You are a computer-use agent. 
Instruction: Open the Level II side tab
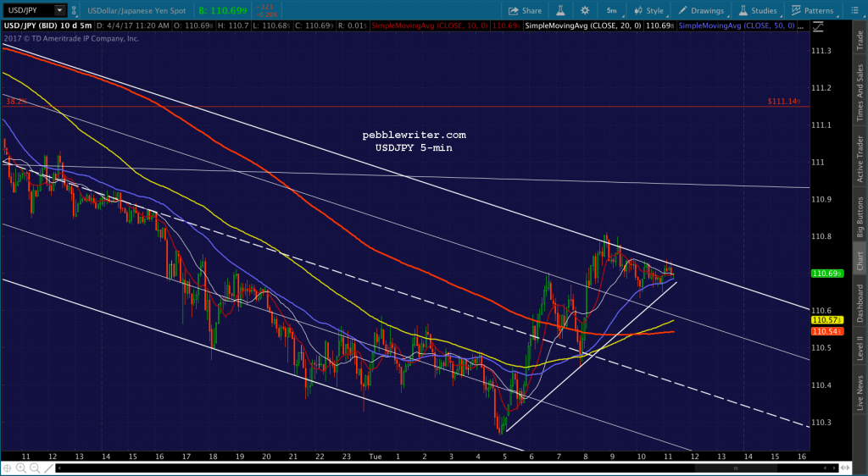point(860,348)
